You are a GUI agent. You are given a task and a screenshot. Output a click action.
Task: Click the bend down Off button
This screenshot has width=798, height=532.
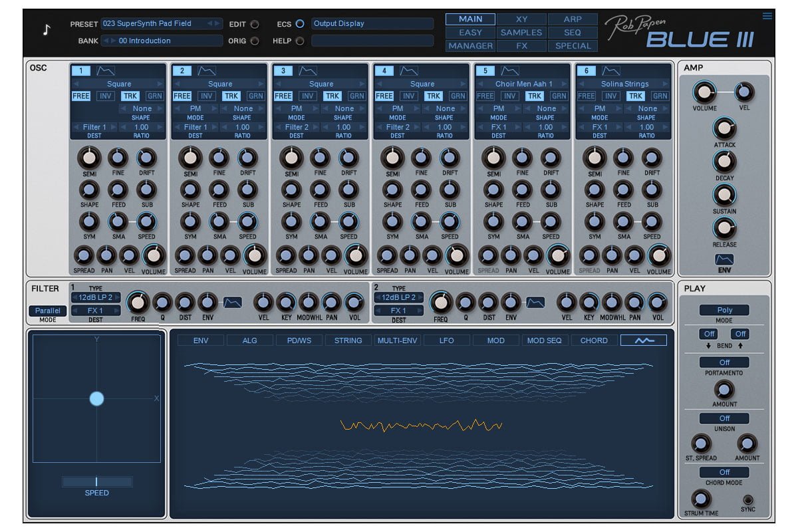coord(708,334)
